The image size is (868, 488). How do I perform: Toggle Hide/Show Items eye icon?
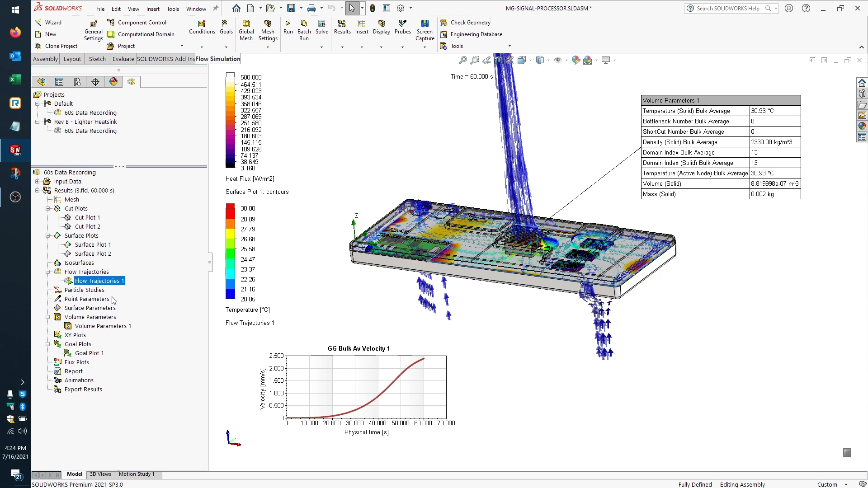tap(558, 60)
